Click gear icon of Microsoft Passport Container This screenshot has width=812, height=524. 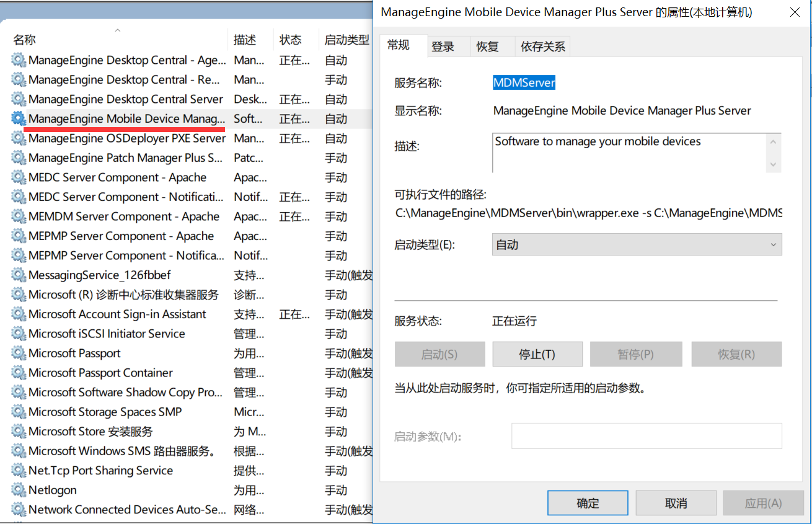(x=19, y=373)
